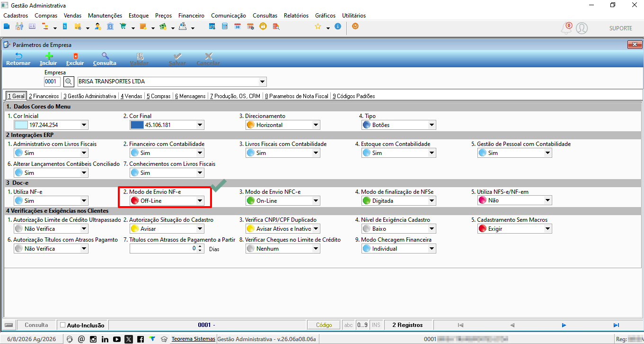Open the Verifica CNPJ/CPF Duplicado dropdown
The width and height of the screenshot is (644, 344).
(316, 229)
